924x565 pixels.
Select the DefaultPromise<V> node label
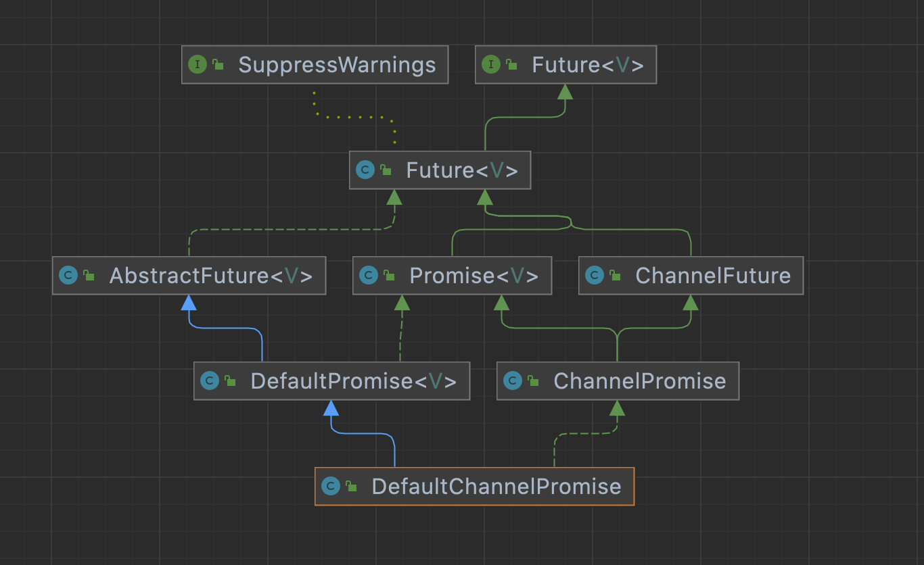(x=353, y=381)
